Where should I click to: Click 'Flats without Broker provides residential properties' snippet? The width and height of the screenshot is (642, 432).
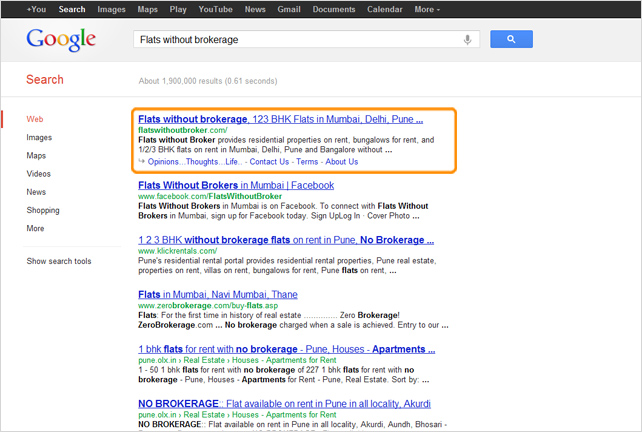tap(286, 145)
